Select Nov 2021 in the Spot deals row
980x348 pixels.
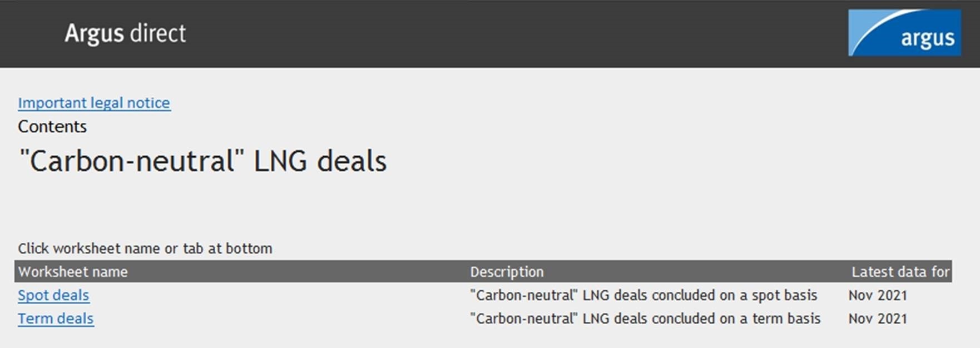click(878, 295)
